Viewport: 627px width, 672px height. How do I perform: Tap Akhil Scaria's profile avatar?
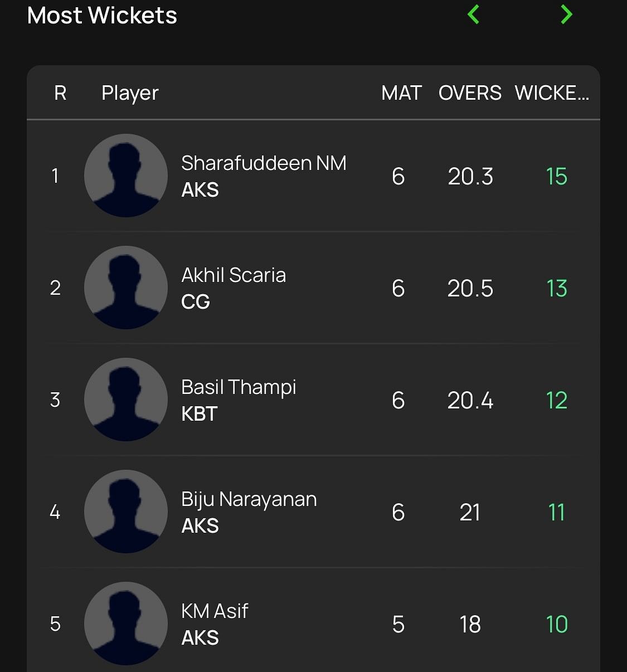[x=126, y=288]
